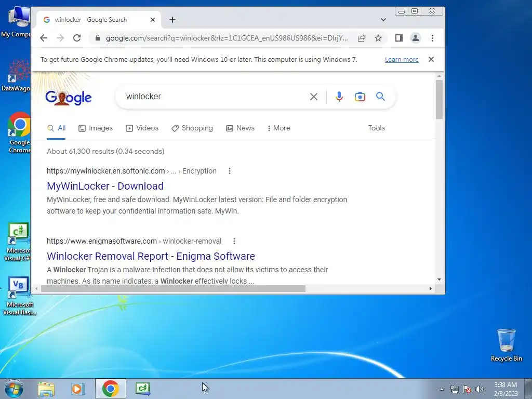
Task: Search by image with camera icon
Action: coord(360,97)
